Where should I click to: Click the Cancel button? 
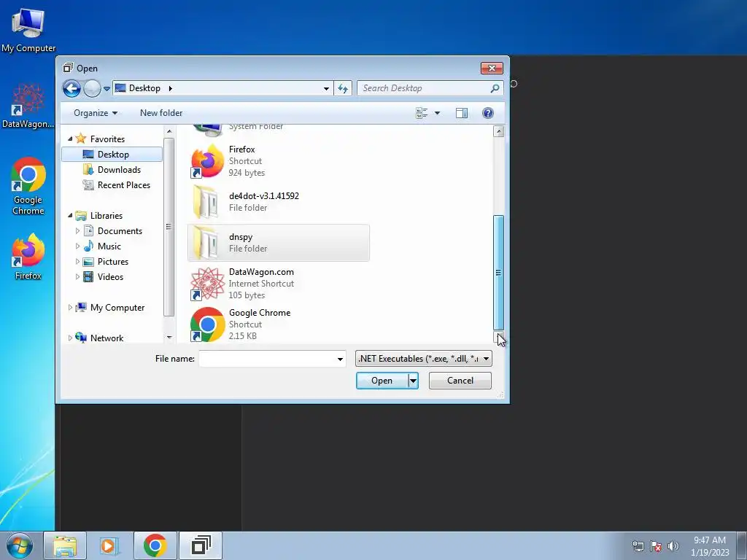pos(460,381)
